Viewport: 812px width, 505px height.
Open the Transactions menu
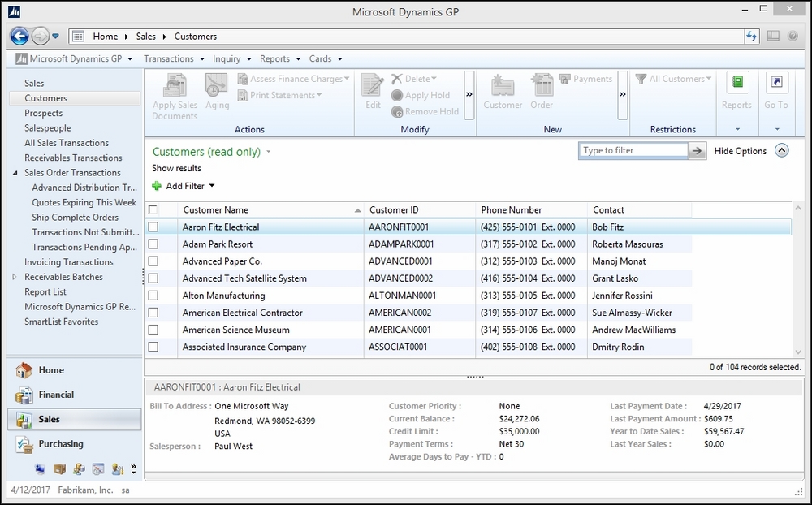coord(174,58)
